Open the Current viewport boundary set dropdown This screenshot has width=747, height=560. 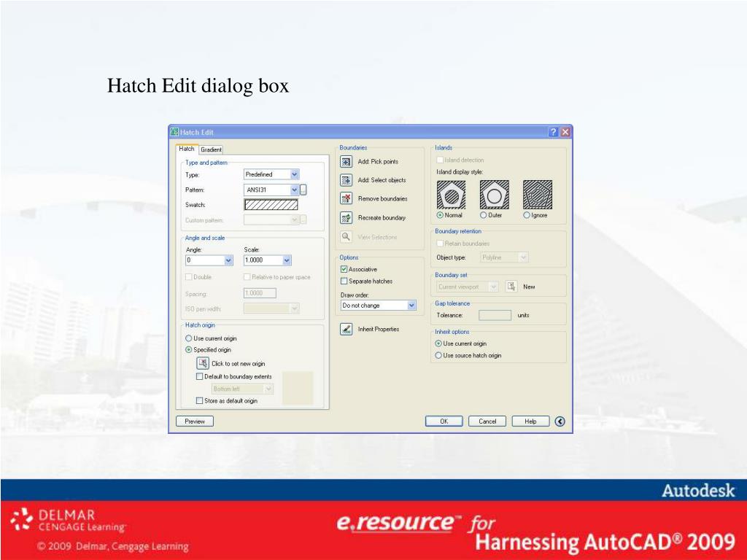468,287
